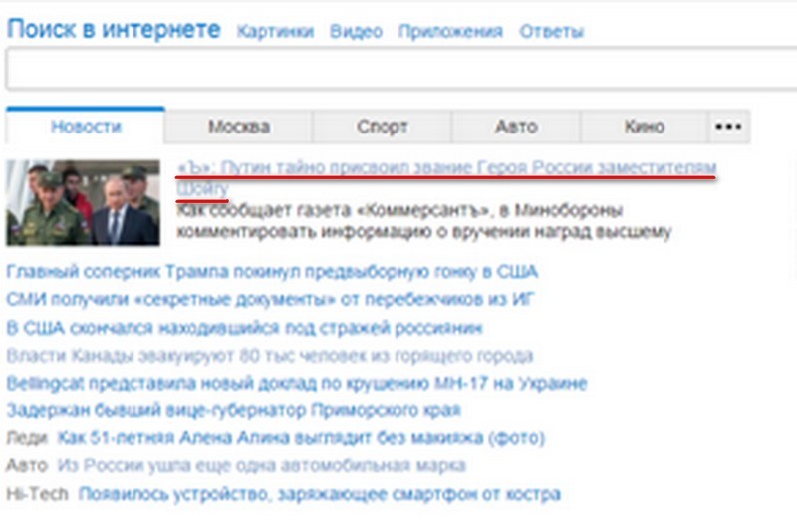797x532 pixels.
Task: Open the Ответы search link
Action: pos(551,32)
